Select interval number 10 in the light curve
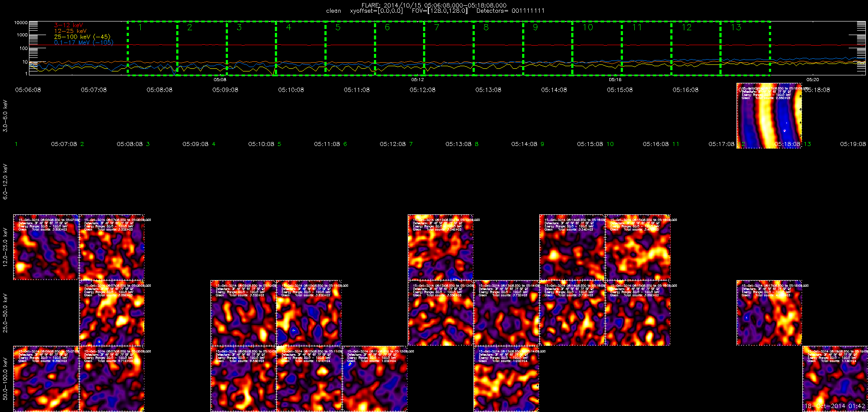This screenshot has width=868, height=412. tap(597, 48)
